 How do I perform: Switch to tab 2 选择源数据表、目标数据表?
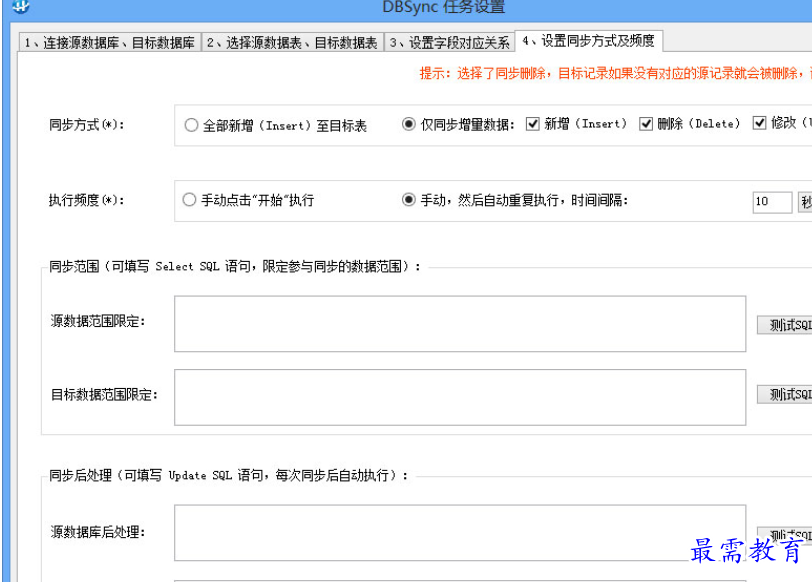293,42
